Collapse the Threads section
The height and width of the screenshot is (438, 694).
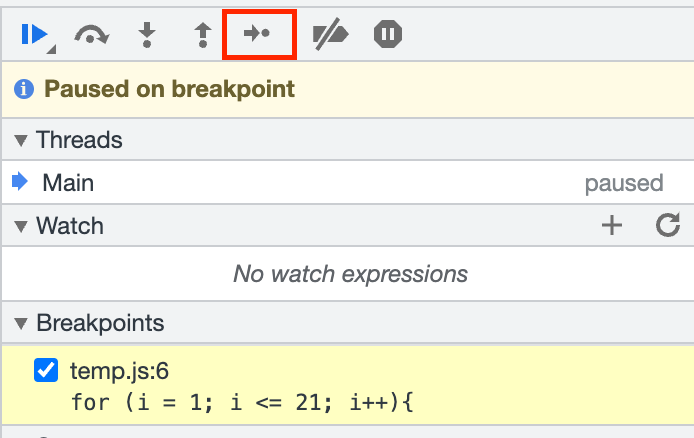coord(21,140)
